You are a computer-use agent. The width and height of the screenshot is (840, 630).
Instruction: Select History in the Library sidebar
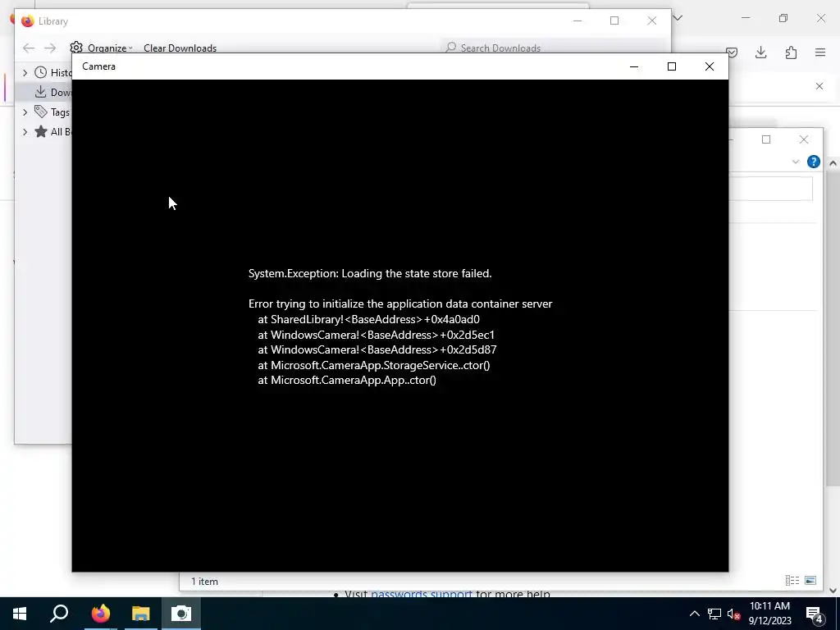tap(52, 72)
